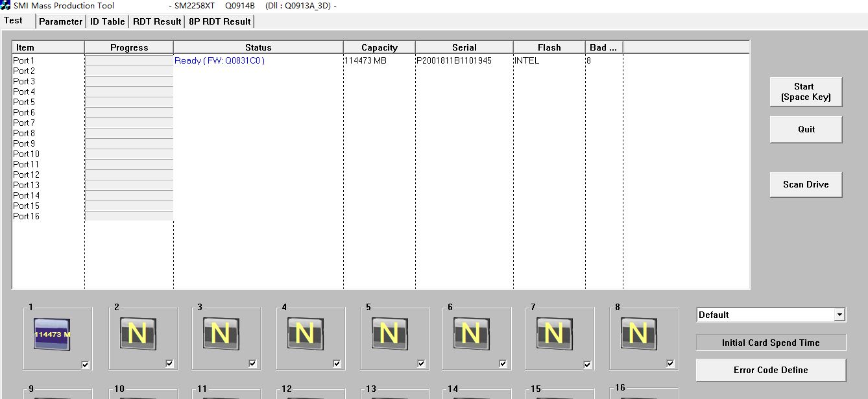Viewport: 868px width, 399px height.
Task: Click the port 5 N drive icon
Action: (389, 334)
